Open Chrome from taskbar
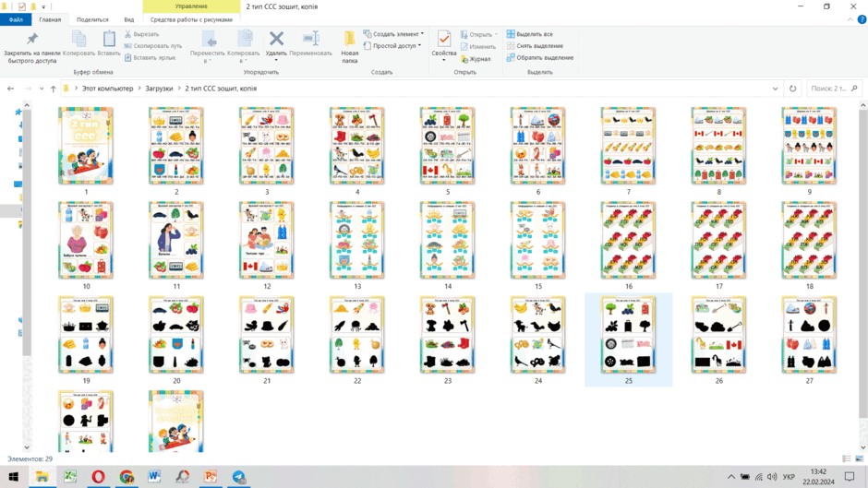 pyautogui.click(x=127, y=477)
